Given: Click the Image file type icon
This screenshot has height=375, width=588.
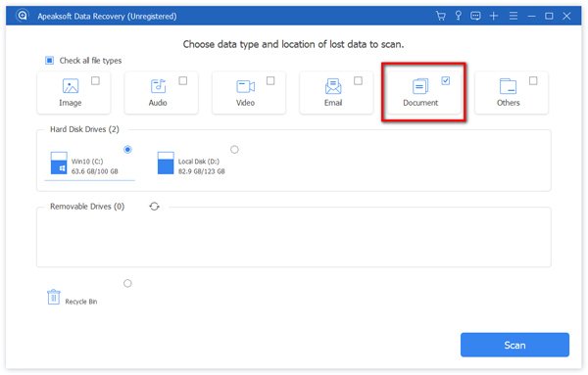Looking at the screenshot, I should coord(71,86).
